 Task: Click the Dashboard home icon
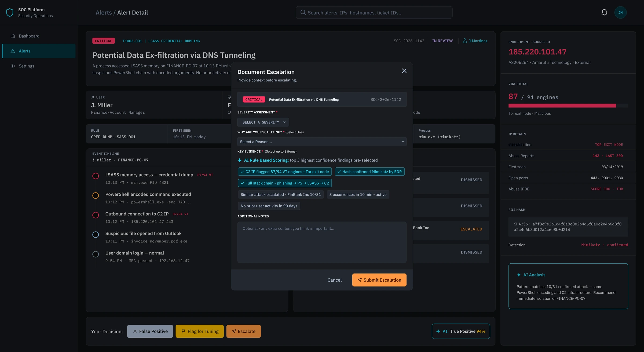click(x=13, y=36)
